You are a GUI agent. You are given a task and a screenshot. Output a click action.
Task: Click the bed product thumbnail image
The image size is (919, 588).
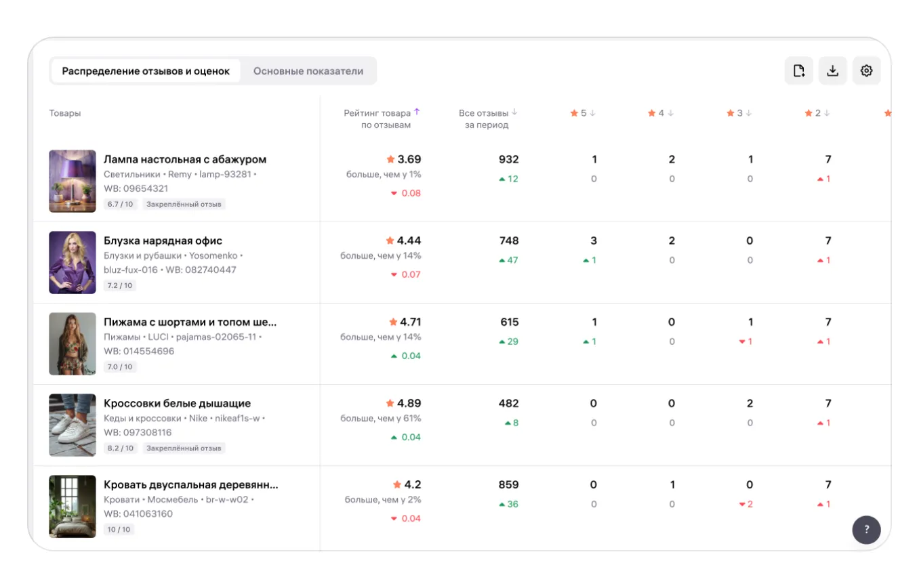tap(73, 507)
